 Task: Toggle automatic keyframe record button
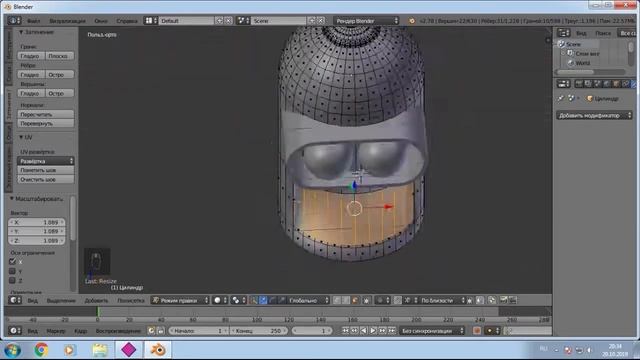[477, 331]
